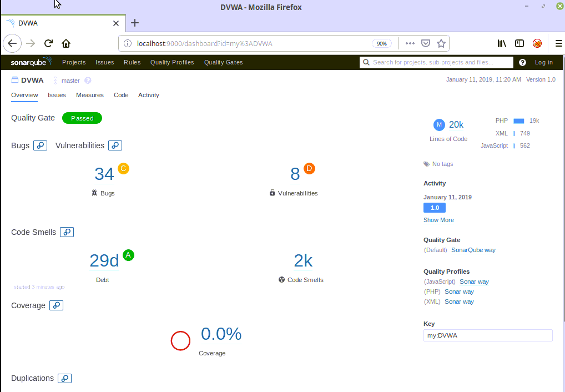Click the Bugs measure link icon
This screenshot has width=565, height=392.
point(40,145)
